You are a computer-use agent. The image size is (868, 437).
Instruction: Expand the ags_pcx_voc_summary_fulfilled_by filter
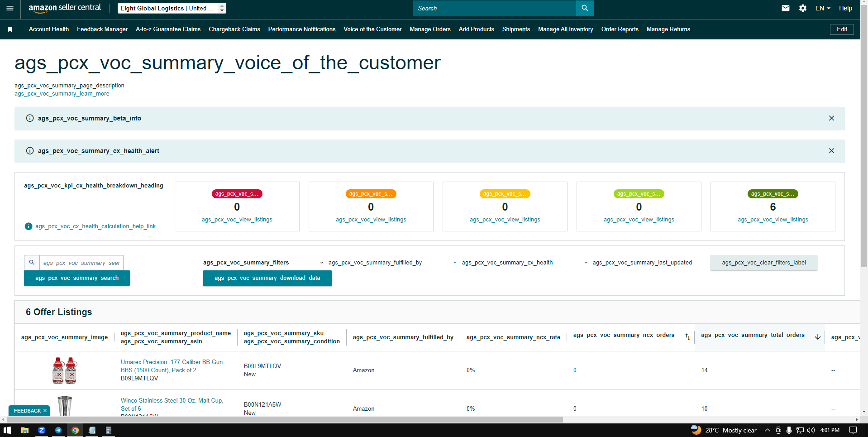pos(371,263)
